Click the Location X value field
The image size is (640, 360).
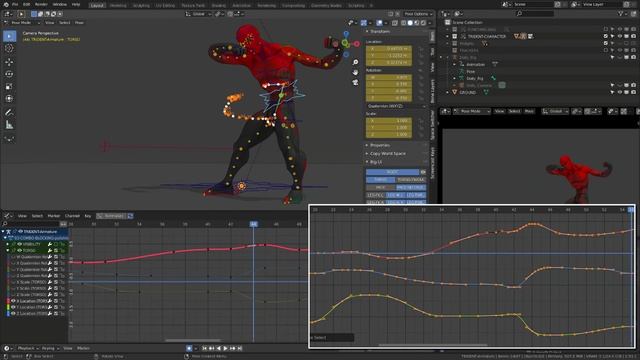click(x=389, y=49)
